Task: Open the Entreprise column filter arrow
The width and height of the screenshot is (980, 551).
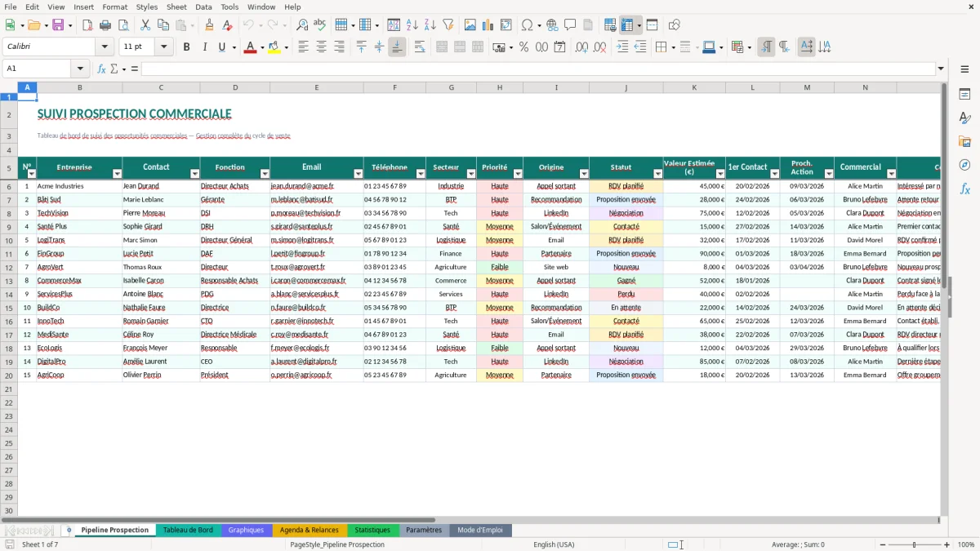Action: click(x=117, y=174)
